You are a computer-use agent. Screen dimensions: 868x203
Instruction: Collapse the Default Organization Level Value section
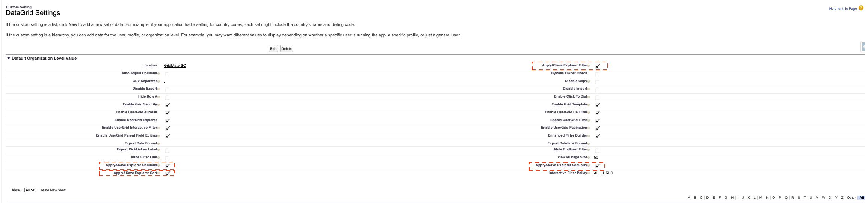(x=8, y=58)
